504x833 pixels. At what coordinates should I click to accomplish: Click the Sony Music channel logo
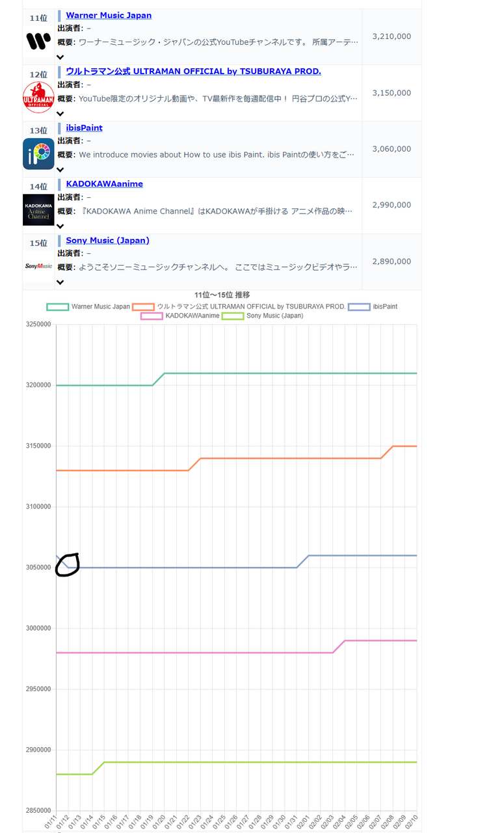[x=38, y=266]
